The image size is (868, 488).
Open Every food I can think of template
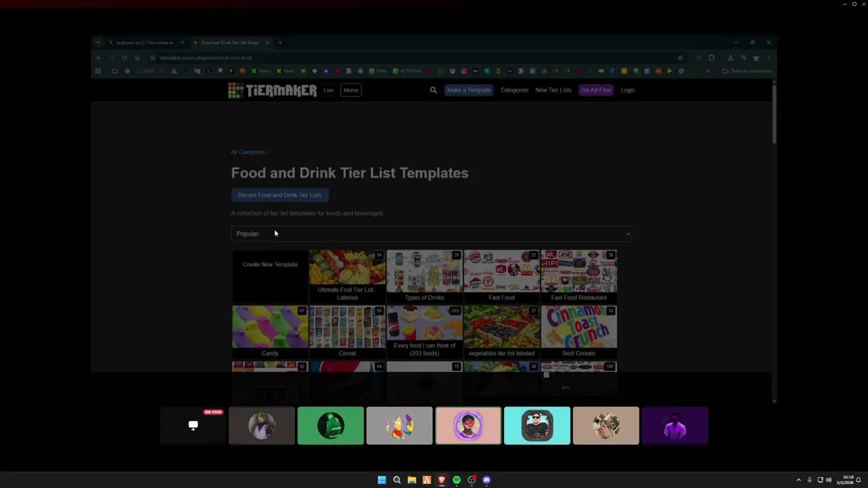pyautogui.click(x=425, y=331)
